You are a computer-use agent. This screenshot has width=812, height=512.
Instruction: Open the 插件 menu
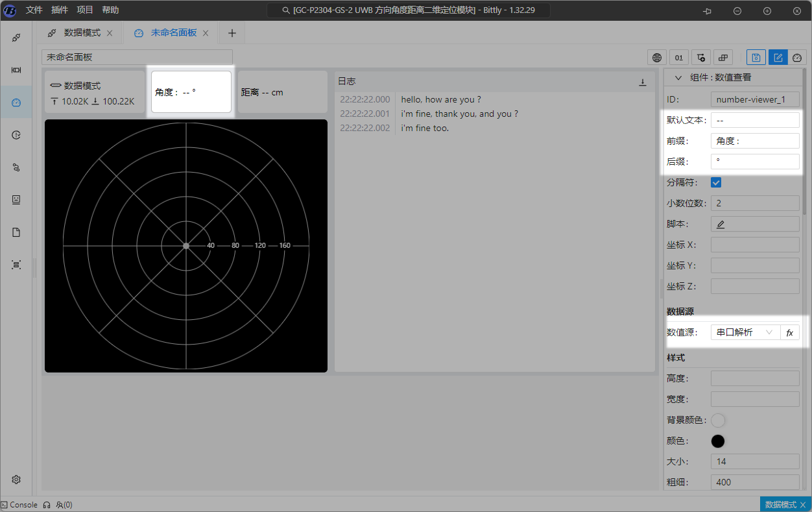click(x=60, y=10)
